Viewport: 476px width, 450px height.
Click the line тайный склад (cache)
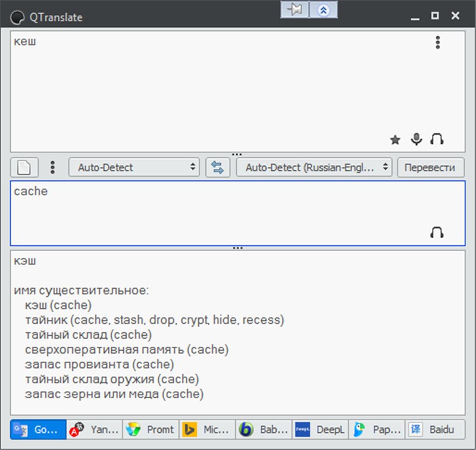click(88, 335)
